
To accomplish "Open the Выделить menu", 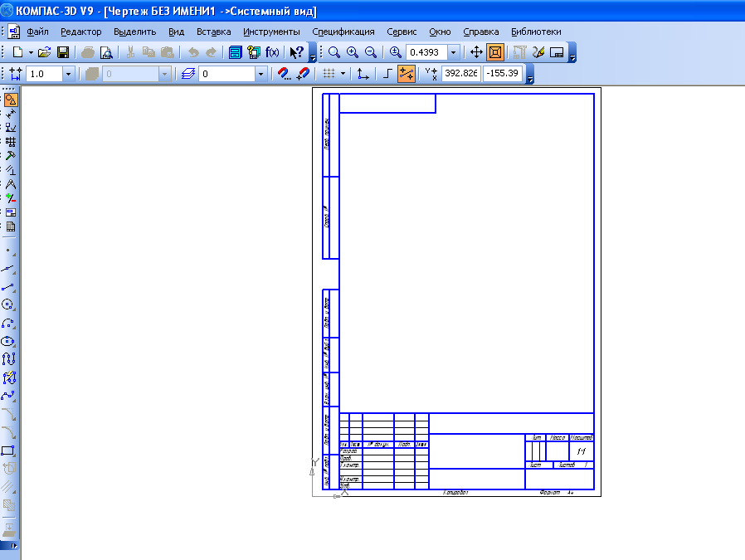I will coord(135,32).
